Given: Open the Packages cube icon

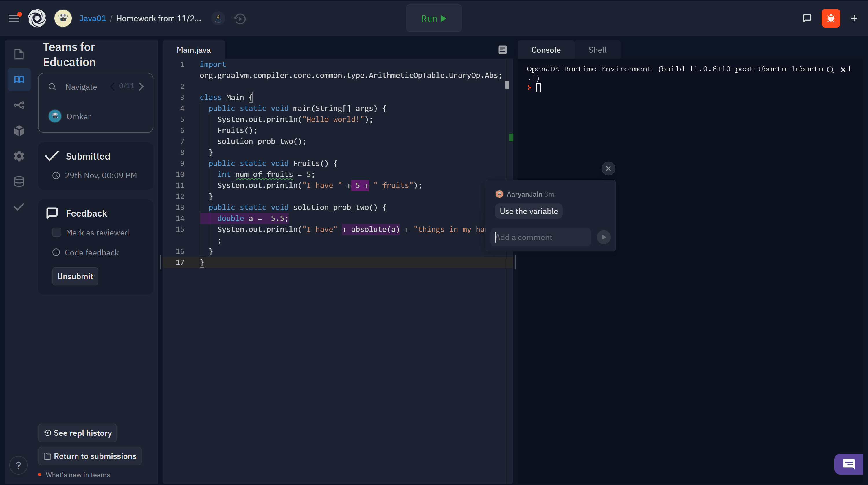Looking at the screenshot, I should [x=19, y=131].
